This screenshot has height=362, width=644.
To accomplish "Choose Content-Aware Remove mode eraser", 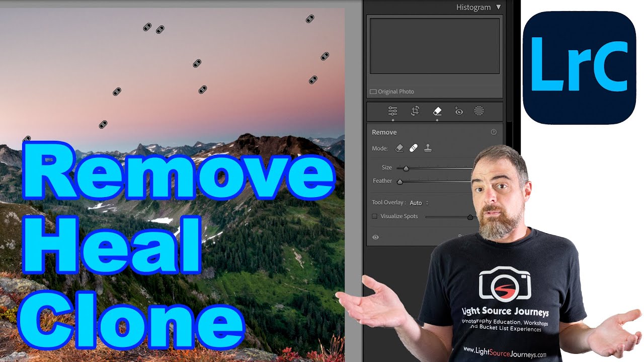I will [x=399, y=148].
